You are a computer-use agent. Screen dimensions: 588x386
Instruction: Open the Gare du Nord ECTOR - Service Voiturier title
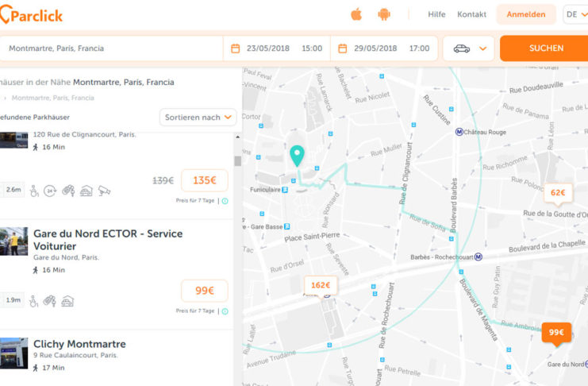click(x=108, y=240)
